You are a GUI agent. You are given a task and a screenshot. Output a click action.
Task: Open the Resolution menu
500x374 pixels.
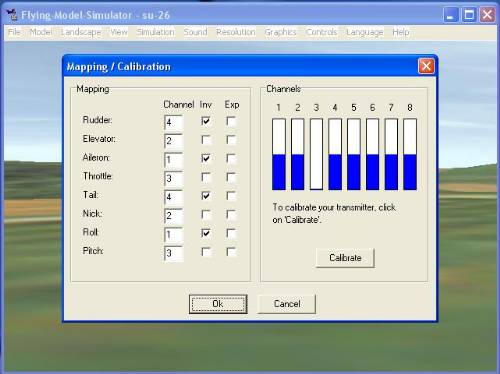pos(236,32)
